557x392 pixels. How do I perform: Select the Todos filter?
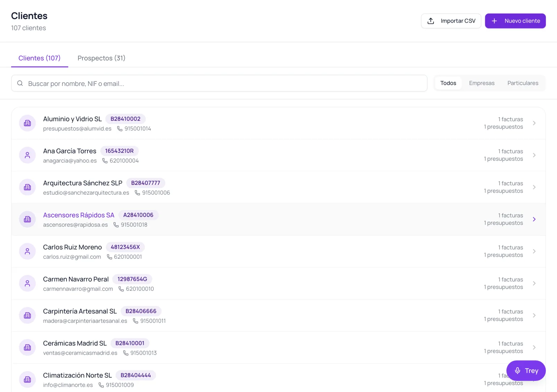click(448, 83)
